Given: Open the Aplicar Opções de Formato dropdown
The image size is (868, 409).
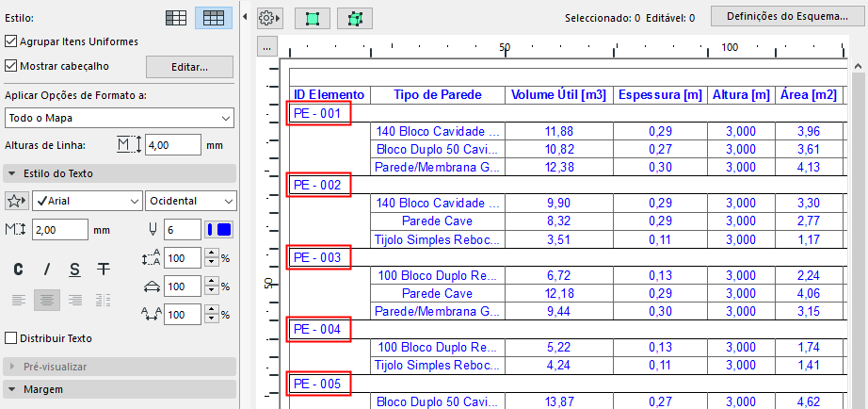Looking at the screenshot, I should pyautogui.click(x=119, y=118).
